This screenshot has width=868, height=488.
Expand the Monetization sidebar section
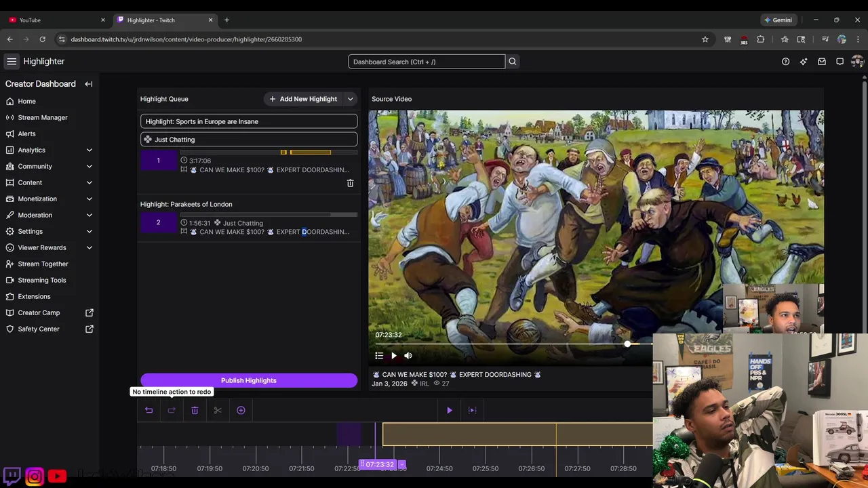point(90,199)
